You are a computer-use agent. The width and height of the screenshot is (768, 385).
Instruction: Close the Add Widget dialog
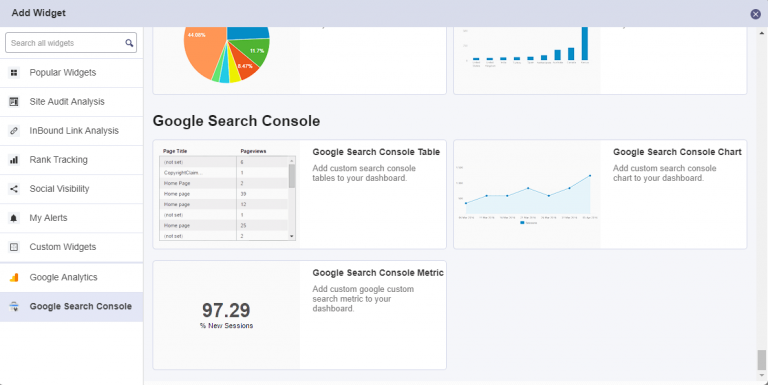pyautogui.click(x=755, y=14)
